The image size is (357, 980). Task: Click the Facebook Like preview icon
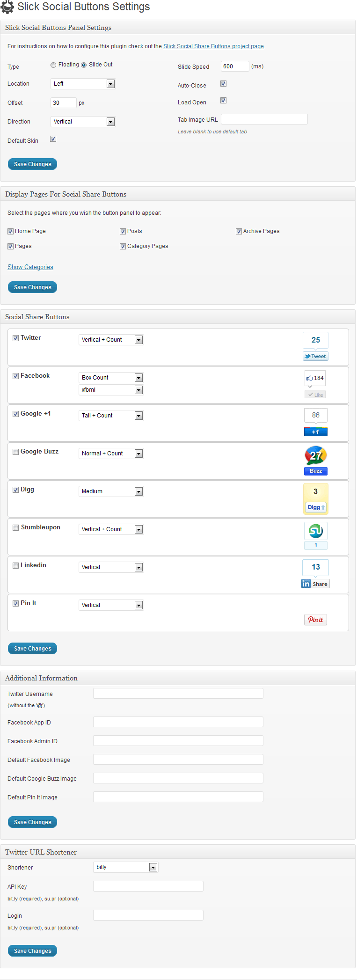pos(315,384)
